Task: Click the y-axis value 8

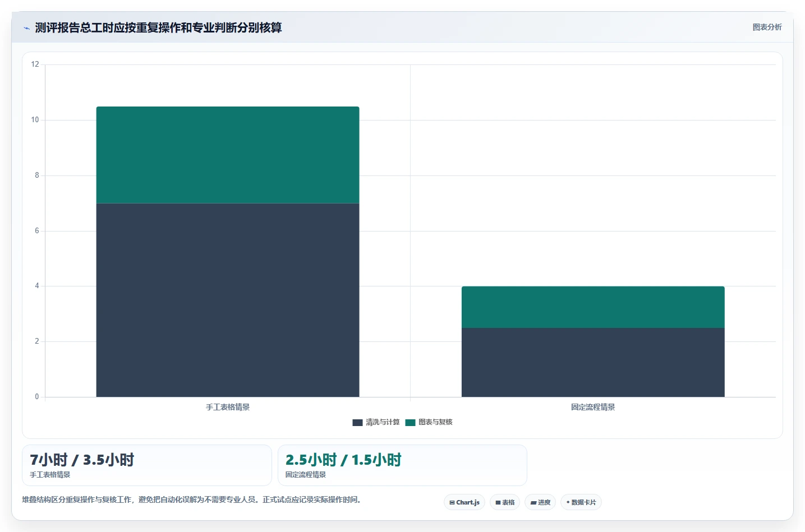Action: pyautogui.click(x=37, y=175)
